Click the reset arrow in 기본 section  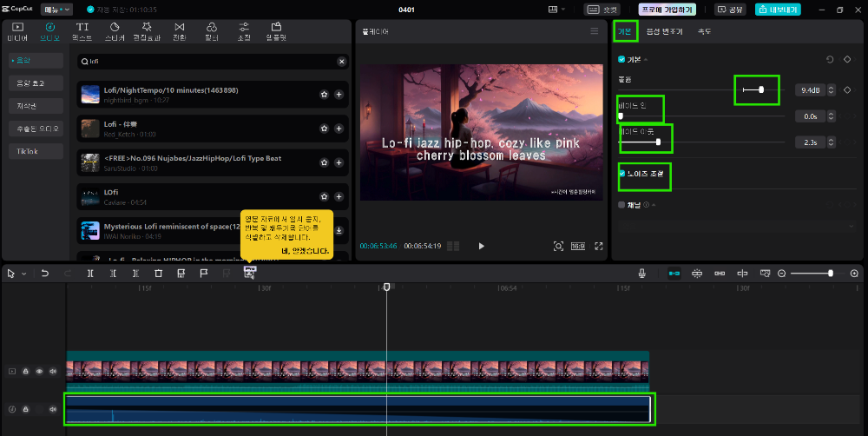[829, 59]
